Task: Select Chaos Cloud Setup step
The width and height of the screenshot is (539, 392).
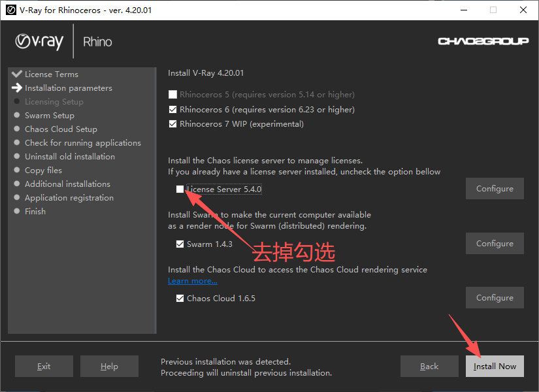Action: pyautogui.click(x=61, y=129)
